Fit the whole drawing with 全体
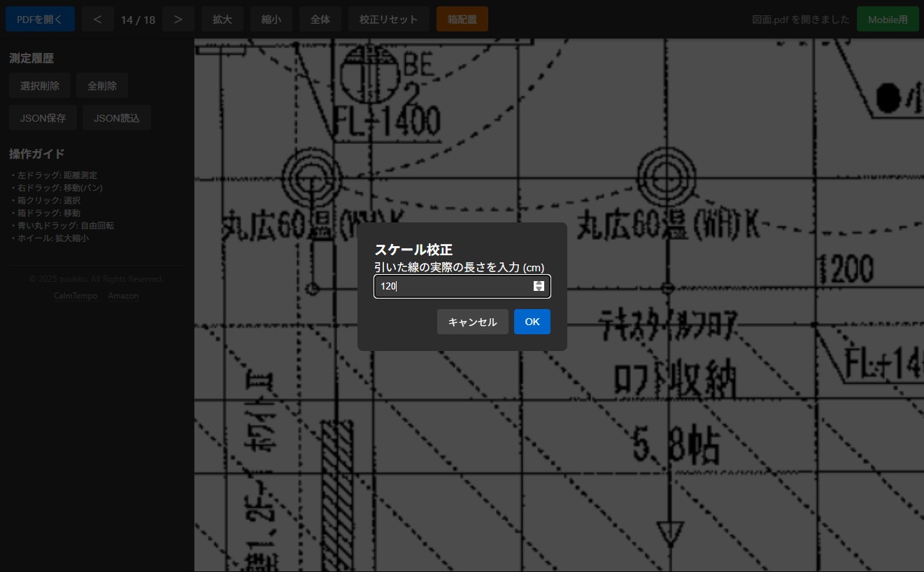924x572 pixels. pyautogui.click(x=320, y=20)
